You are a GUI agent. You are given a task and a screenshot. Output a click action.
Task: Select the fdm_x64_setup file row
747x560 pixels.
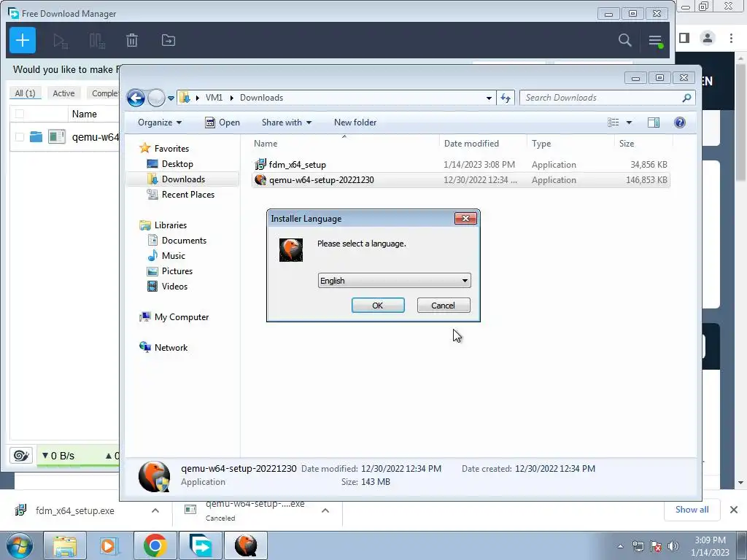pyautogui.click(x=461, y=164)
